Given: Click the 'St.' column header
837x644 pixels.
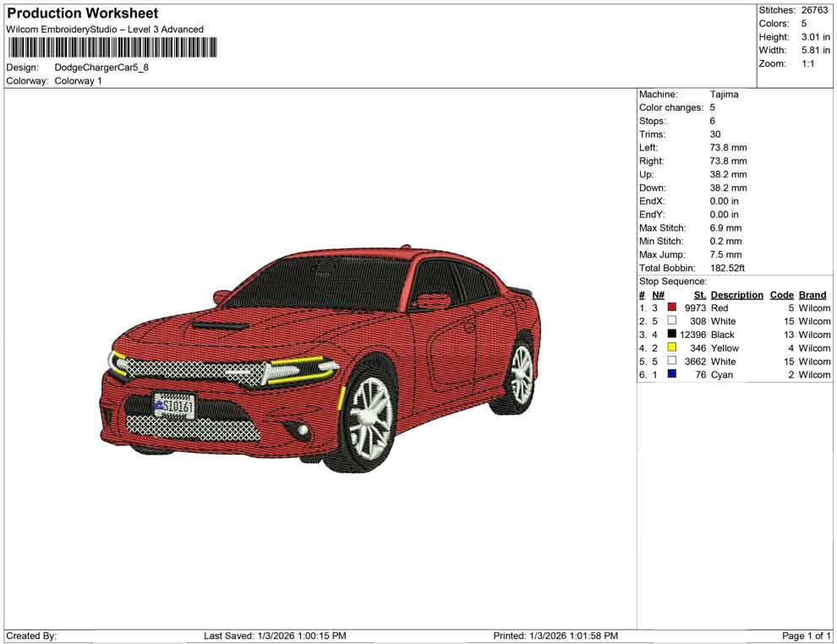Looking at the screenshot, I should 700,295.
